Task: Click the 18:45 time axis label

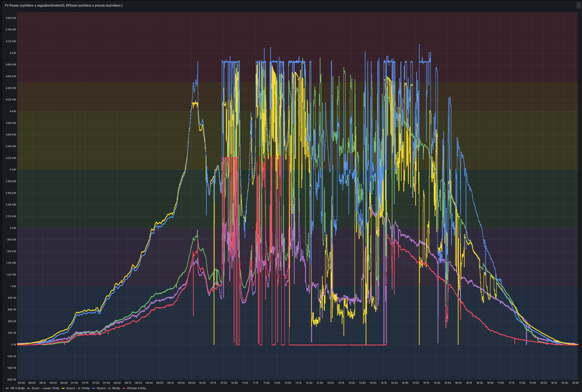Action: (575, 383)
